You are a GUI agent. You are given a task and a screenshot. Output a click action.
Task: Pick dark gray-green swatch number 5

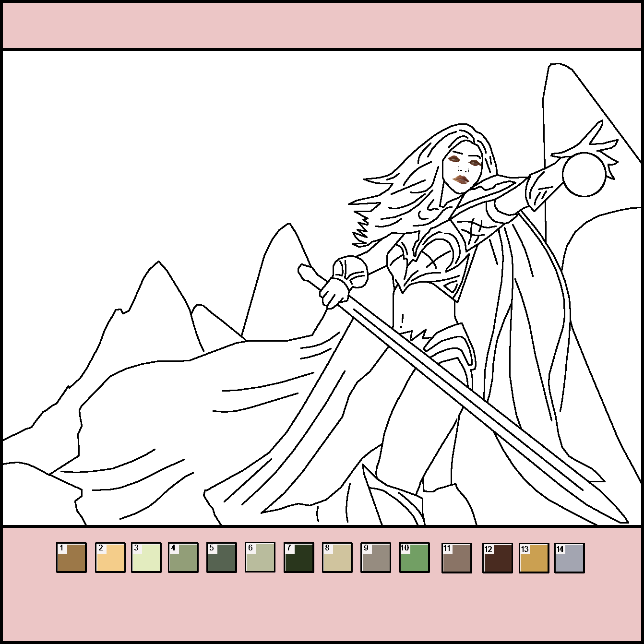[x=222, y=558]
